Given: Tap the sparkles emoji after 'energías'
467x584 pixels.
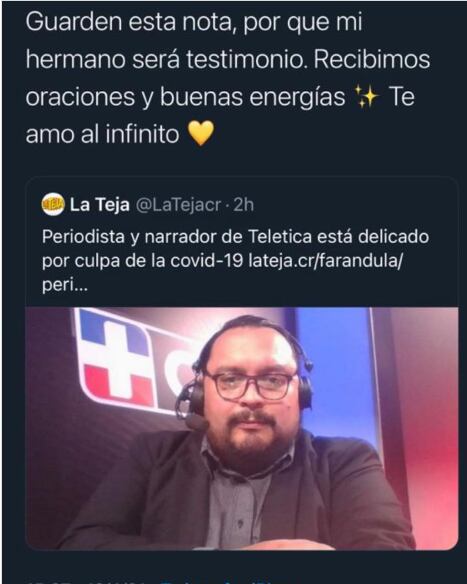Looking at the screenshot, I should [366, 97].
